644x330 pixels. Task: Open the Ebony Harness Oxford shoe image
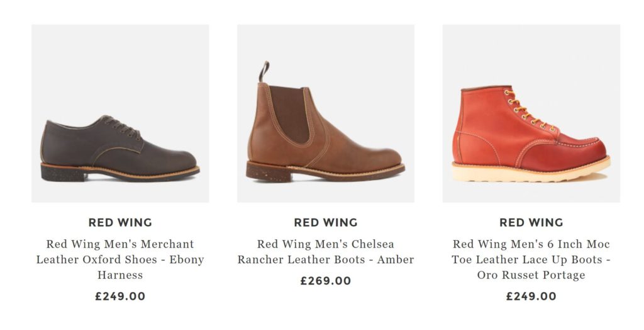pos(119,113)
